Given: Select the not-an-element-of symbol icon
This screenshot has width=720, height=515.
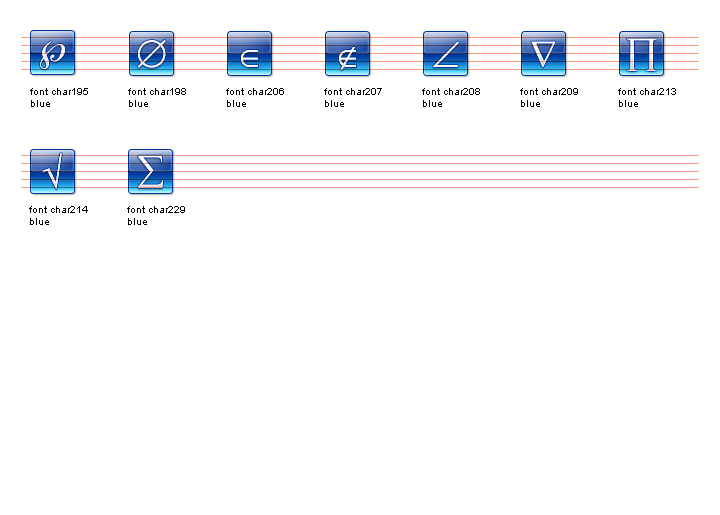Looking at the screenshot, I should coord(347,53).
